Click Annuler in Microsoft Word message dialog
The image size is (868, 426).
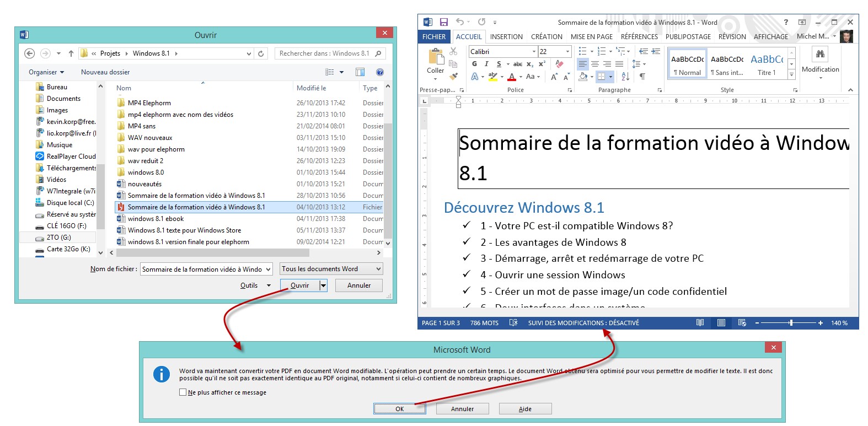tap(462, 409)
